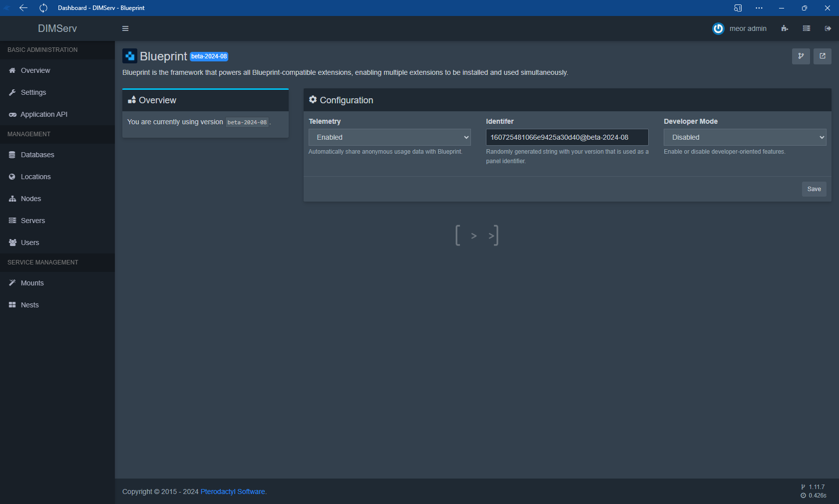Click the logout icon in top bar
This screenshot has width=839, height=504.
(x=828, y=28)
